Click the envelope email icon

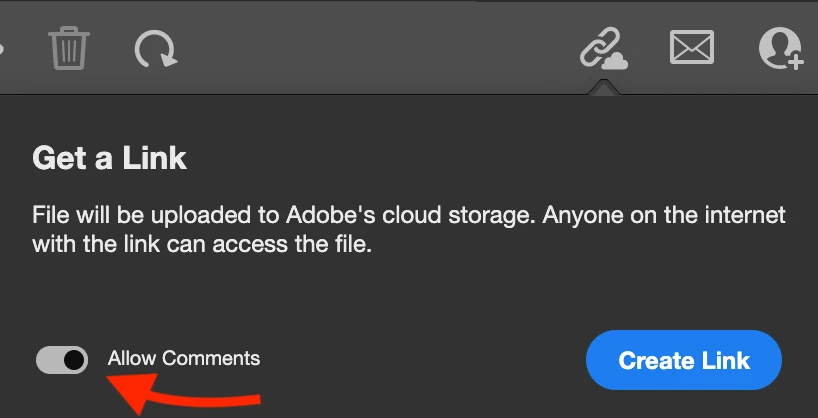click(692, 47)
